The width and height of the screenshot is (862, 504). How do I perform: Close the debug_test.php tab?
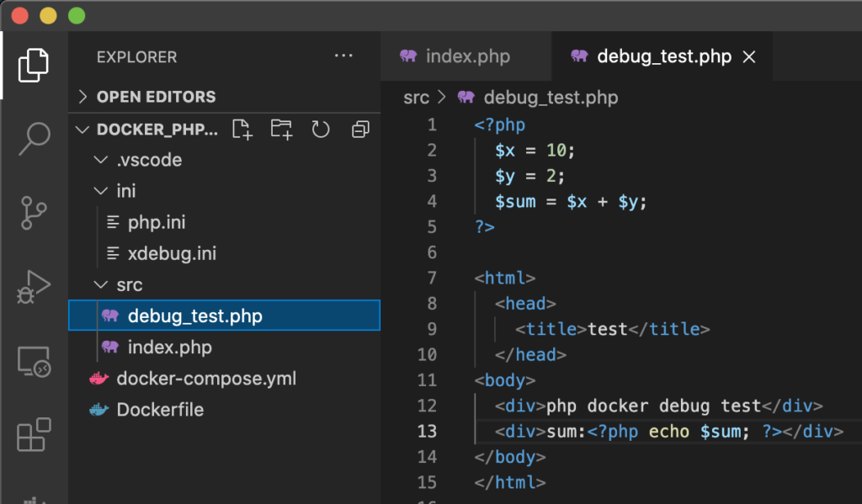point(748,56)
